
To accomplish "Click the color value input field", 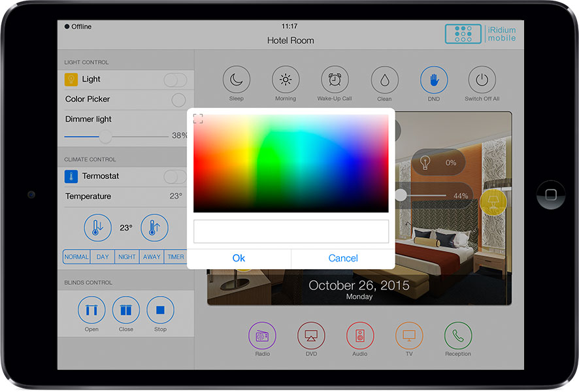I will [291, 231].
